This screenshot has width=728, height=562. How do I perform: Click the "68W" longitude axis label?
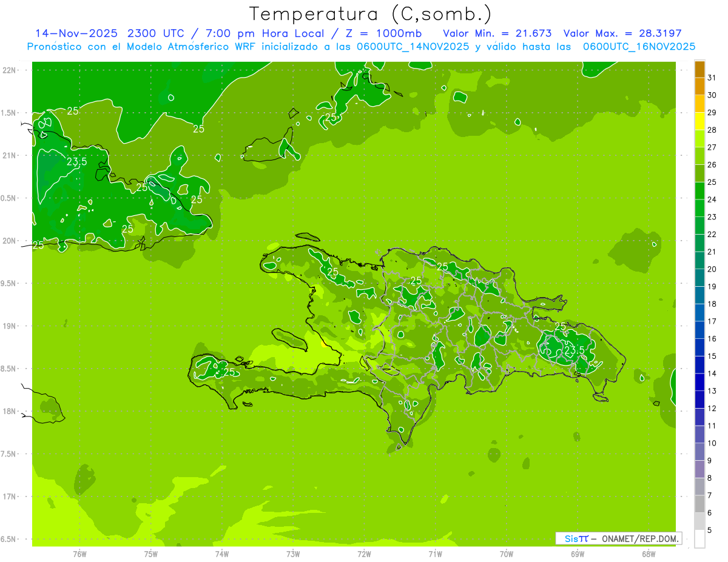[x=649, y=554]
